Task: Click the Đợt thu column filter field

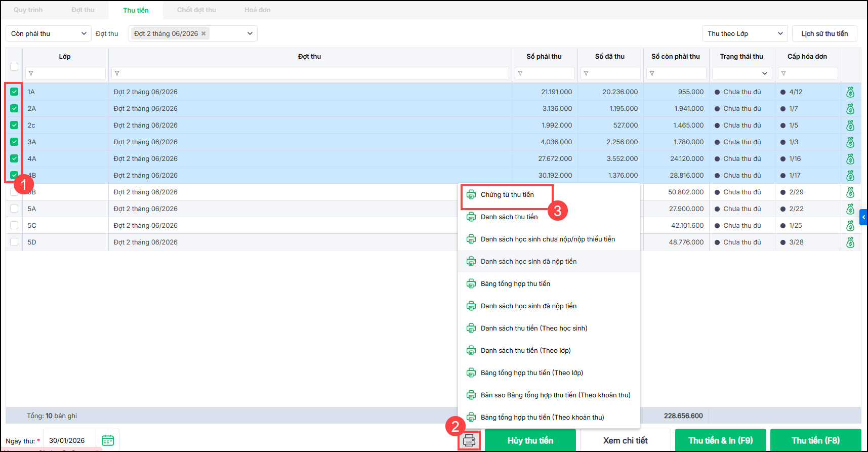Action: [311, 74]
